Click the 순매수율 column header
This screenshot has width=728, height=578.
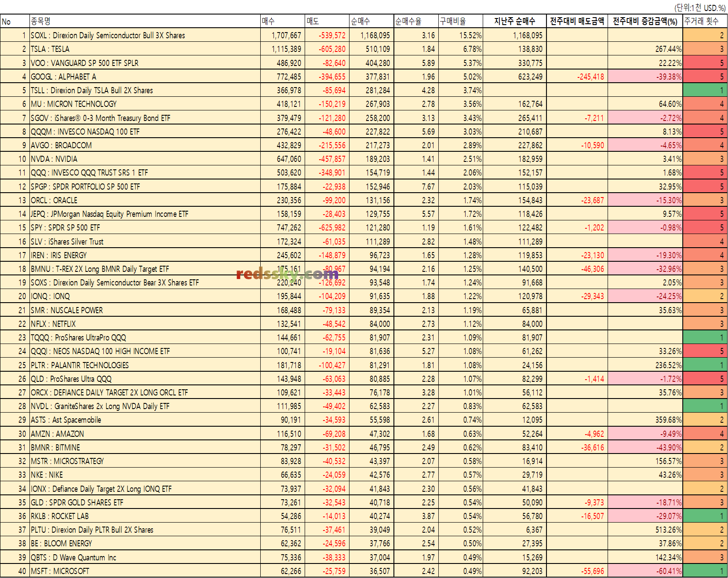tap(416, 21)
